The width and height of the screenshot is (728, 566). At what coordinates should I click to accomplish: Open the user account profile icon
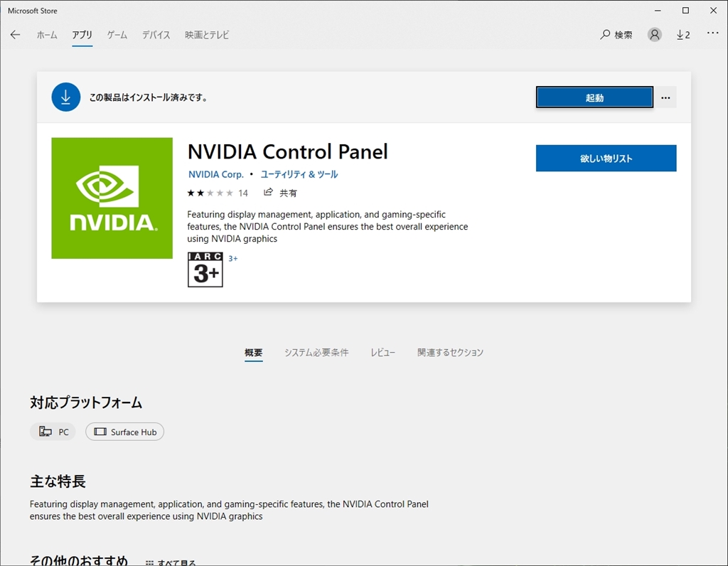(655, 35)
